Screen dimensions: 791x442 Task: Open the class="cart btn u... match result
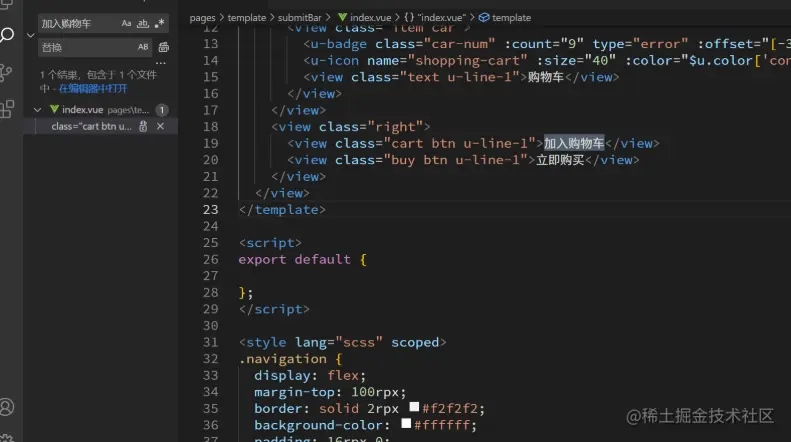tap(91, 126)
